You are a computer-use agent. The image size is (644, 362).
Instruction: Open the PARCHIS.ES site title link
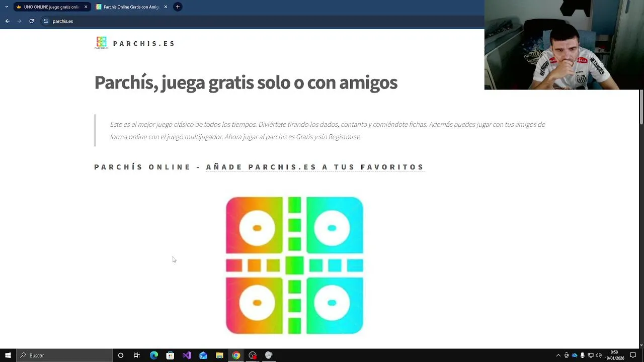[x=144, y=44]
